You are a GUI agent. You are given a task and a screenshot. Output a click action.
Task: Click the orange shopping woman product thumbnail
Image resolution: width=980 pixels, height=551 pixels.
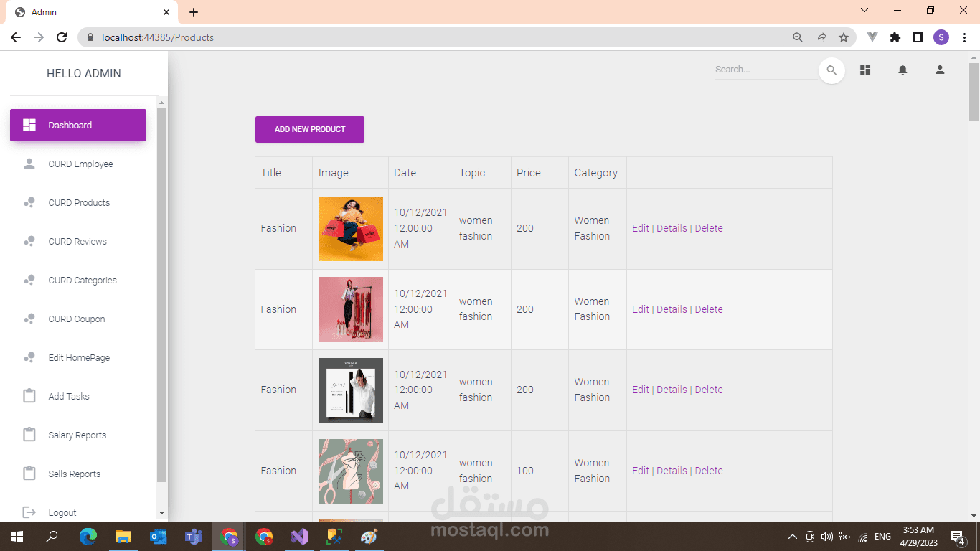[x=351, y=229]
